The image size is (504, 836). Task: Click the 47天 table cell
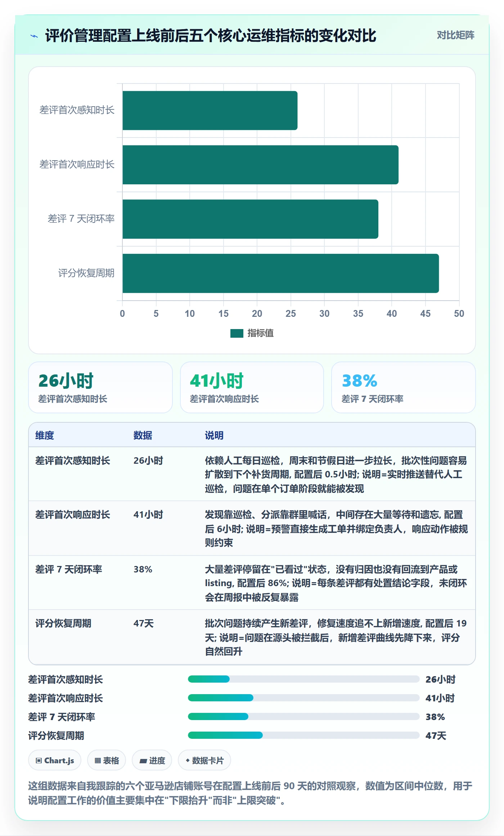[144, 624]
